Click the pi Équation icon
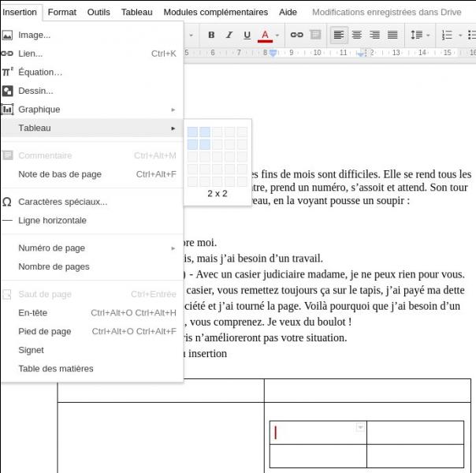 coord(7,72)
